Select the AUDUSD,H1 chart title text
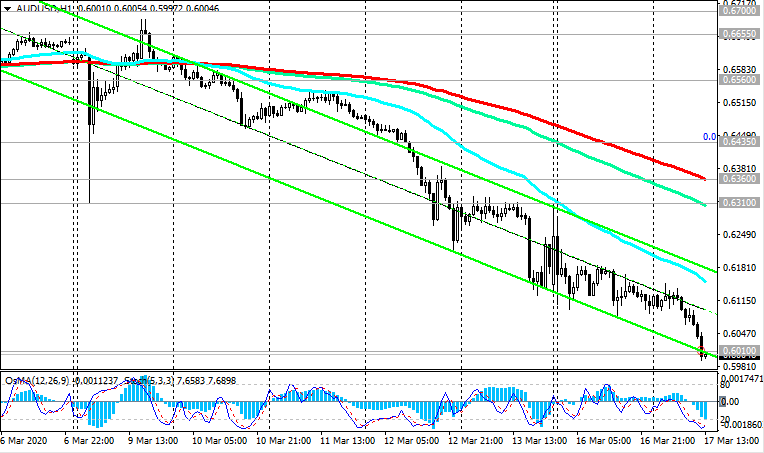The width and height of the screenshot is (764, 453). [46, 9]
